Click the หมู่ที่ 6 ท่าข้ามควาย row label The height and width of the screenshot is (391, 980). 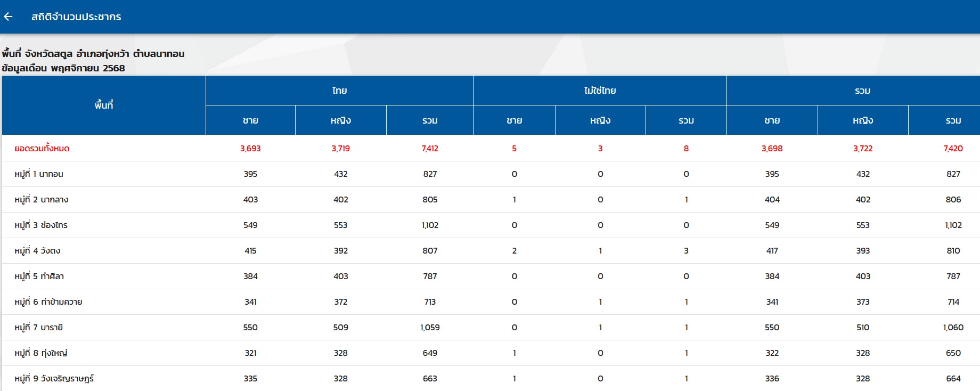tap(48, 302)
